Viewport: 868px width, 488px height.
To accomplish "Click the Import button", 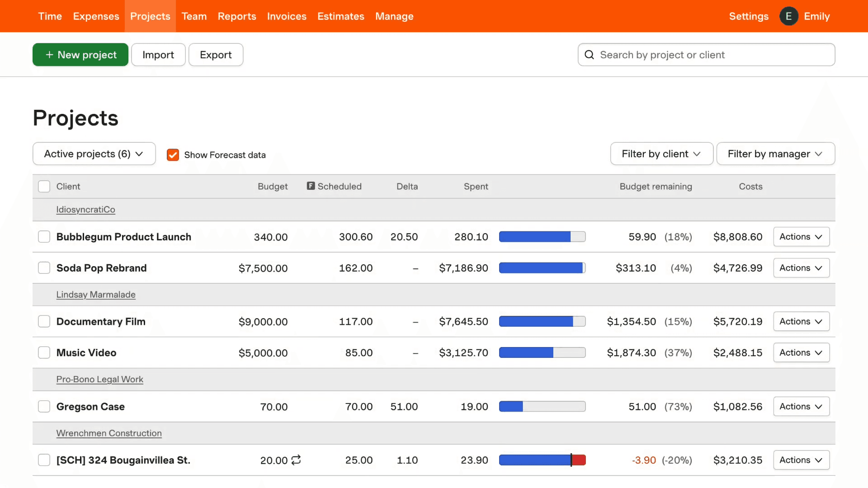I will 158,55.
